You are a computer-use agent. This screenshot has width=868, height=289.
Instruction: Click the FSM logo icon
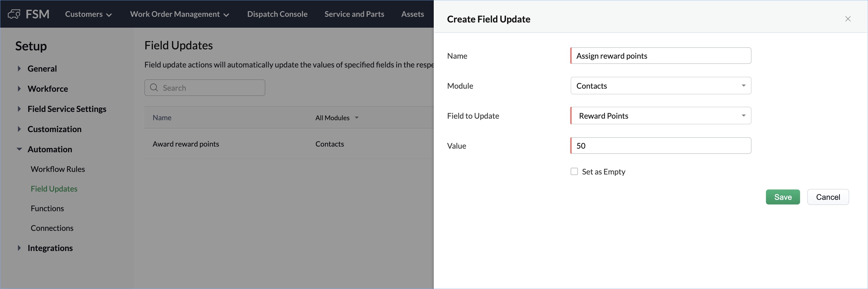14,14
